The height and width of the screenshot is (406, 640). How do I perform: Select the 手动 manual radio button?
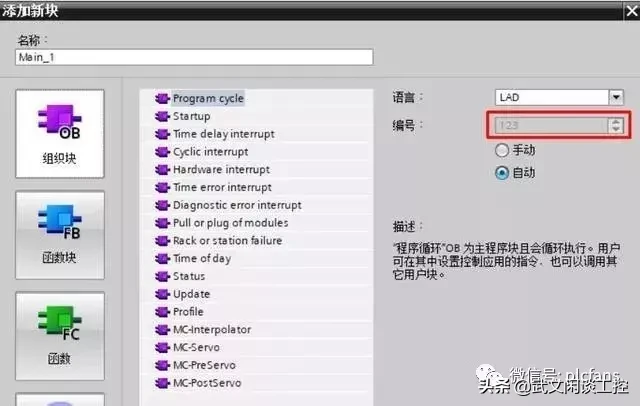coord(502,150)
